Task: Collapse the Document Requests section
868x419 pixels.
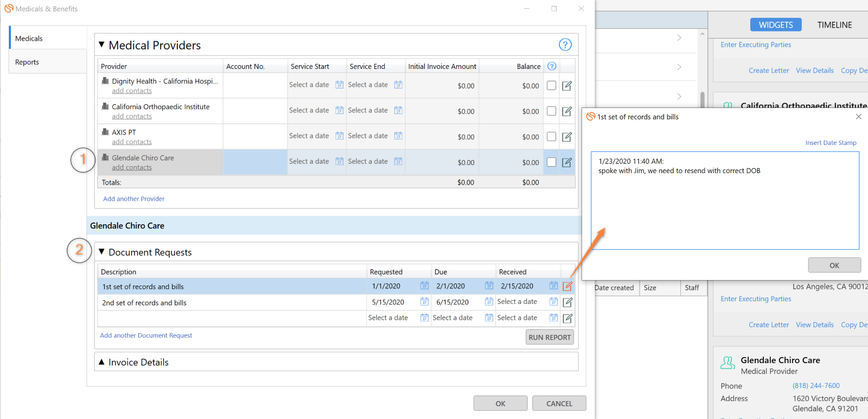Action: [101, 252]
